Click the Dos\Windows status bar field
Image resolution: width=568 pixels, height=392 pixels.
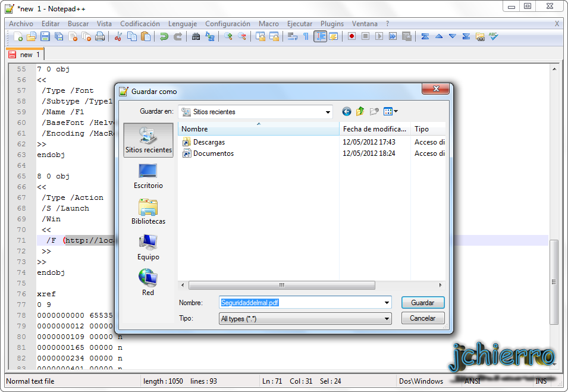(x=421, y=381)
